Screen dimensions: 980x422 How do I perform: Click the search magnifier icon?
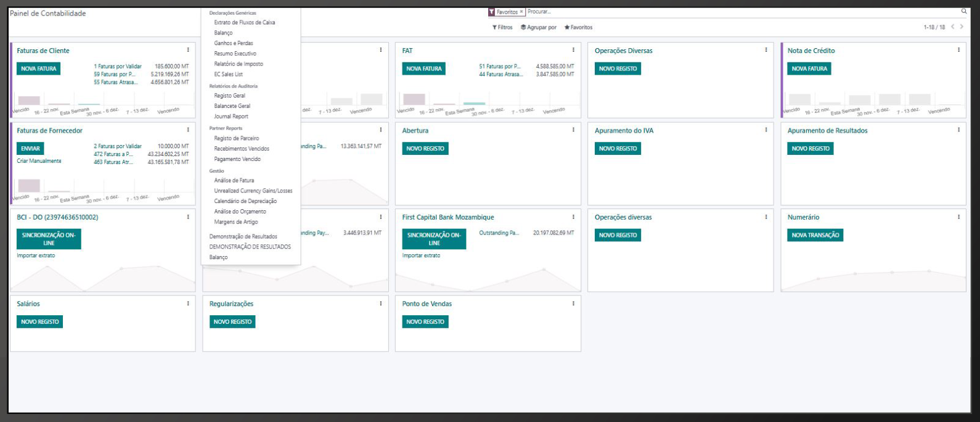(964, 11)
